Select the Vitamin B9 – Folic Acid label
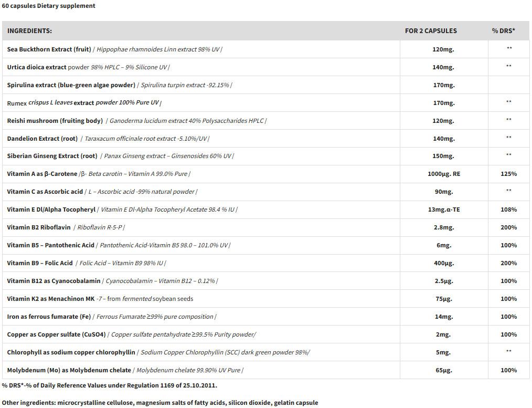532x408 pixels. click(40, 263)
